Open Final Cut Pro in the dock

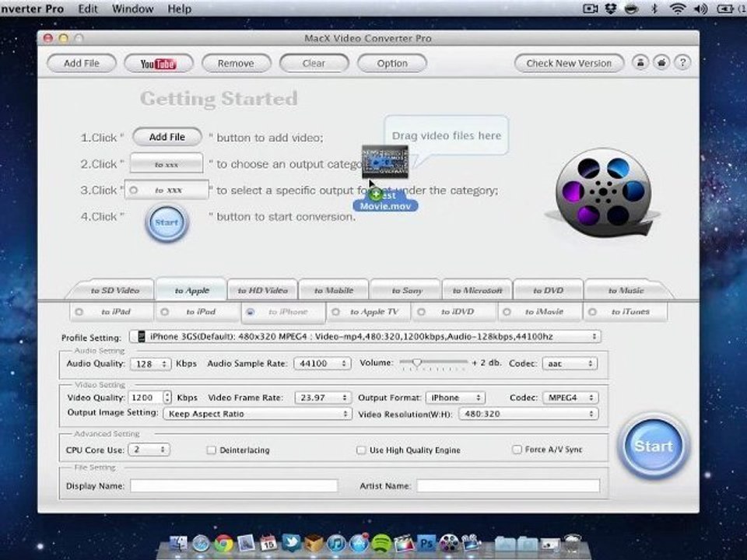pos(404,544)
